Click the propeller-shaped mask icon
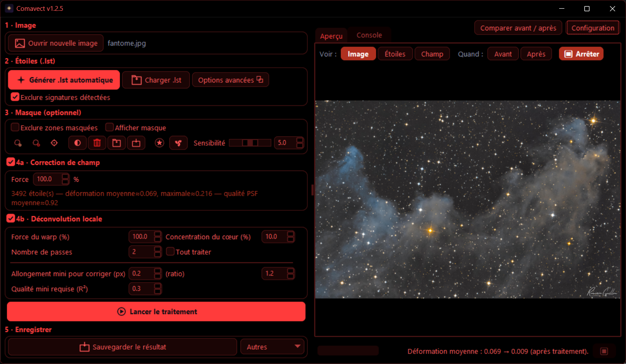Screen dimensions: 626x364 (178, 143)
